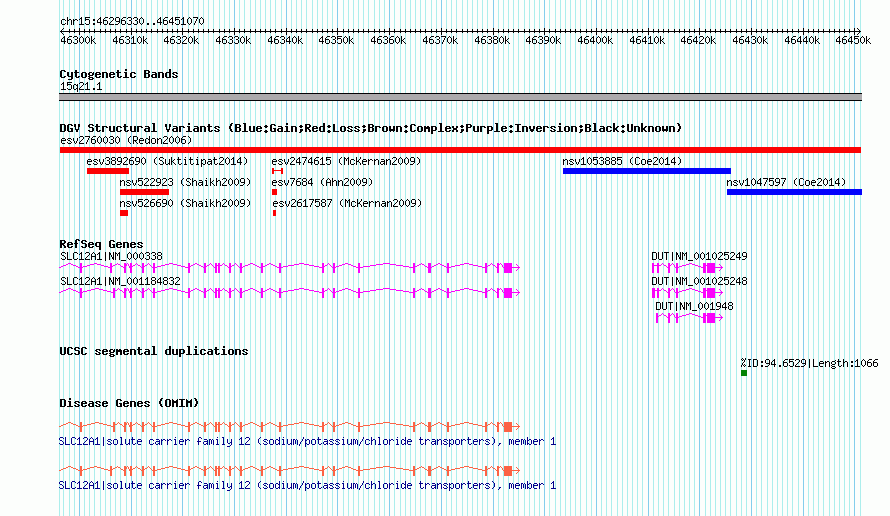
Task: Click %ID:94.6529|Length:1066 duplication label
Action: click(809, 363)
